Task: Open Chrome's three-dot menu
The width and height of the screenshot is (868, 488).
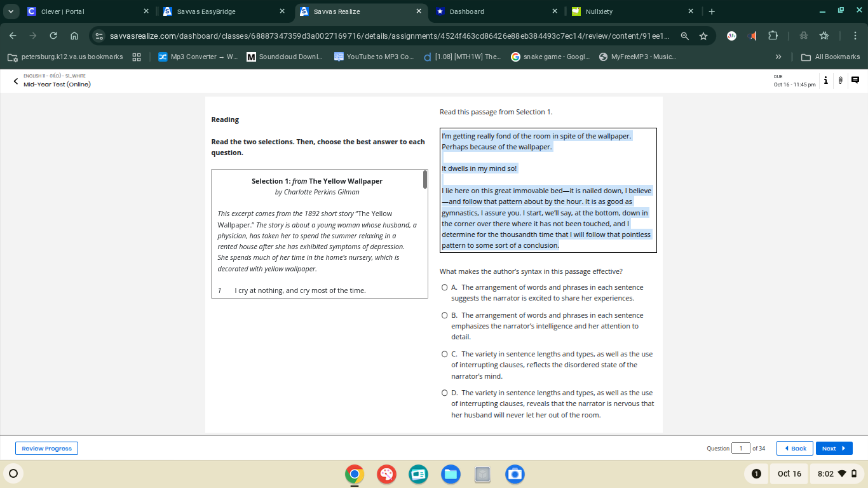Action: (x=855, y=36)
